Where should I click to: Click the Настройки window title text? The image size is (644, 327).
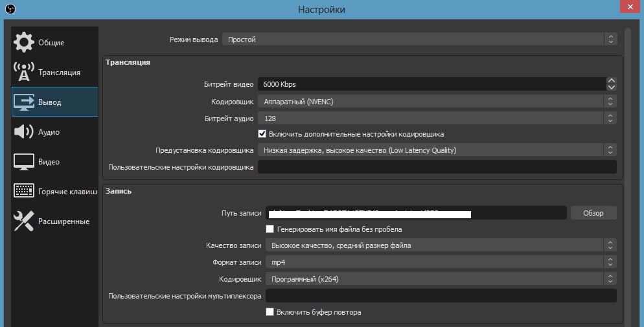[321, 10]
